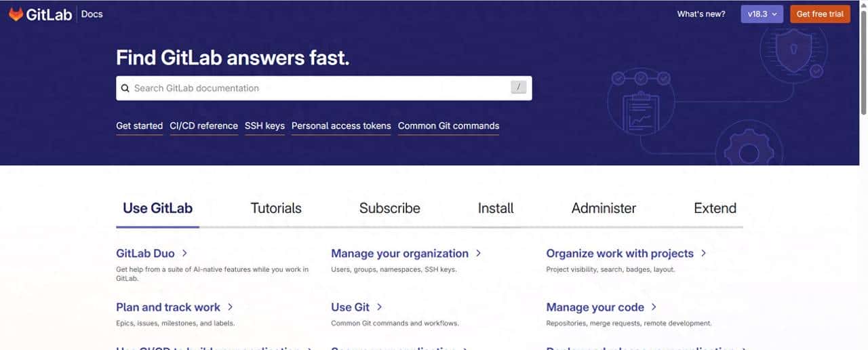Click text 'Epics, issues, milestones, and labels.'
This screenshot has height=350, width=868.
coord(175,324)
